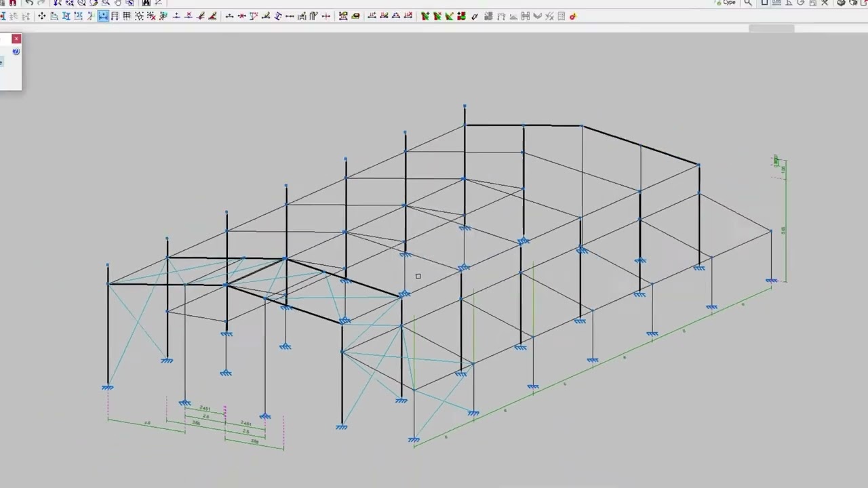Screen dimensions: 868x488
Task: Click the red and green blocks icon
Action: (x=462, y=16)
